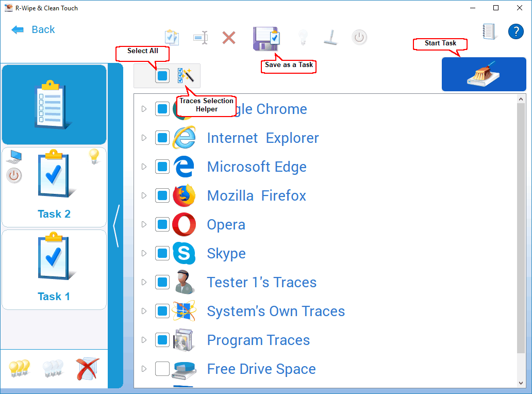Select the Skype label
Screen dimensions: 532x394
tap(226, 254)
